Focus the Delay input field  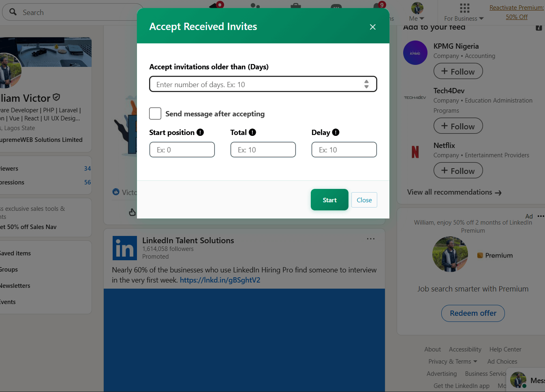pyautogui.click(x=344, y=150)
